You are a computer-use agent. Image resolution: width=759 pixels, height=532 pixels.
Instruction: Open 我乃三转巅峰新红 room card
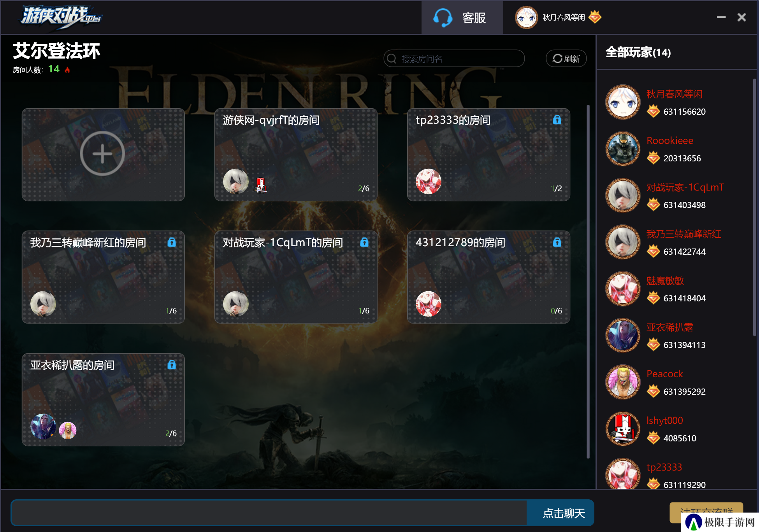click(x=103, y=277)
